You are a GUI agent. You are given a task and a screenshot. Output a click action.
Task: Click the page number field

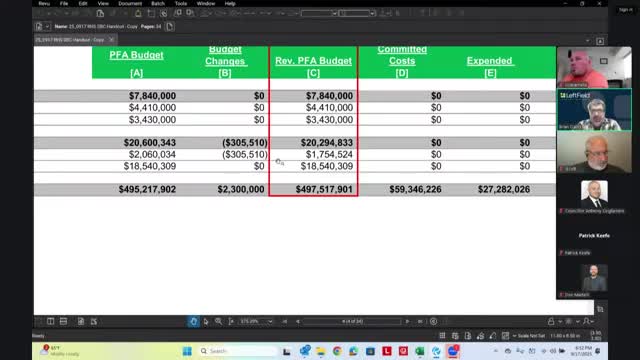(x=352, y=322)
